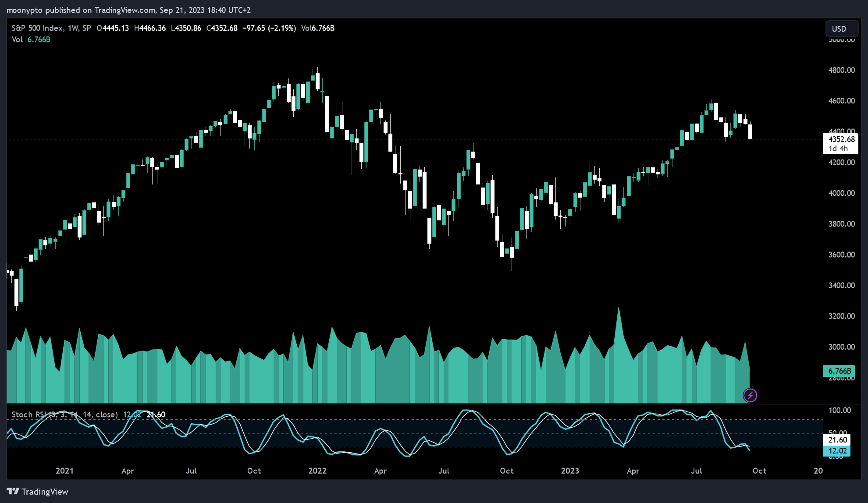Screen dimensions: 868x503
Task: Click the 4000.00 price axis label
Action: (x=841, y=193)
